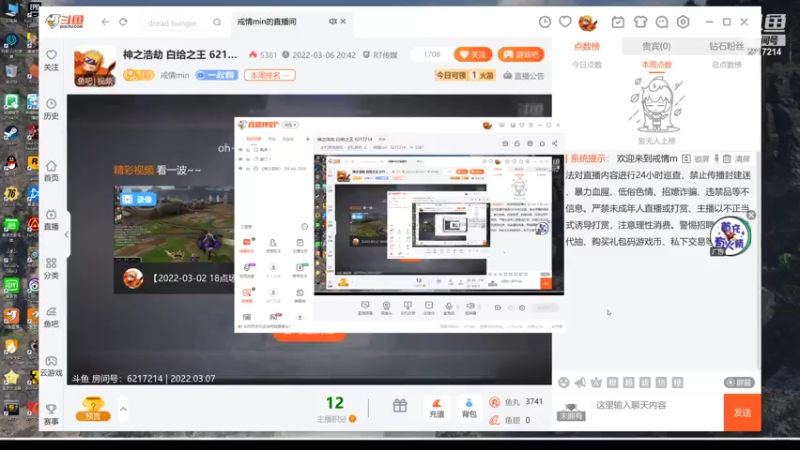Click the 一起看 badge
The image size is (800, 450).
(x=217, y=75)
